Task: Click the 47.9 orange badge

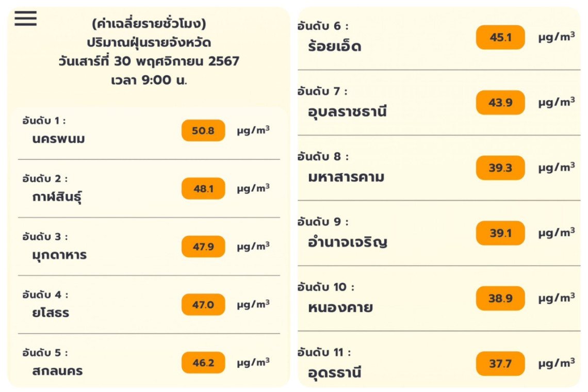Action: coord(203,247)
